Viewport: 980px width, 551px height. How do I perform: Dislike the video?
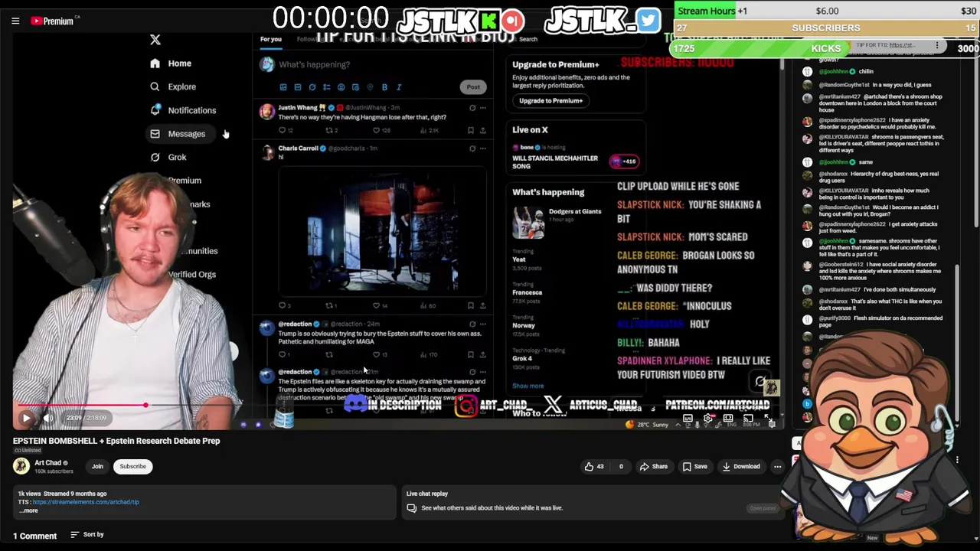(x=621, y=466)
